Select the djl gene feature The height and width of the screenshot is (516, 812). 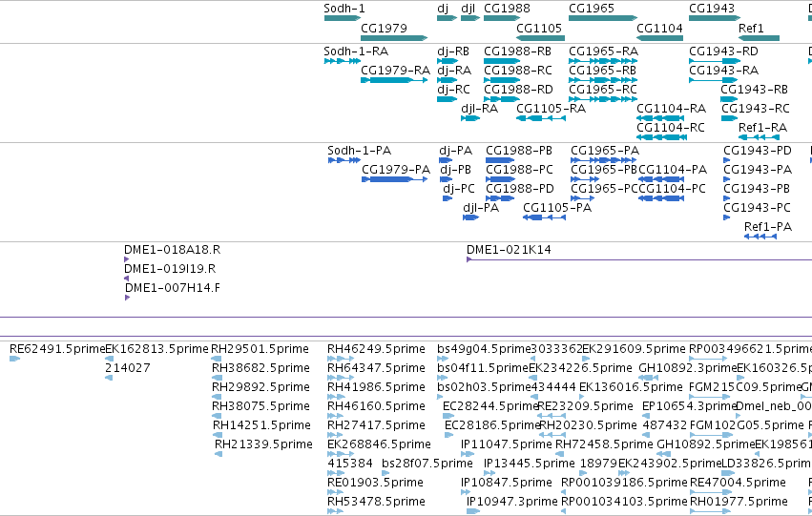(x=470, y=18)
